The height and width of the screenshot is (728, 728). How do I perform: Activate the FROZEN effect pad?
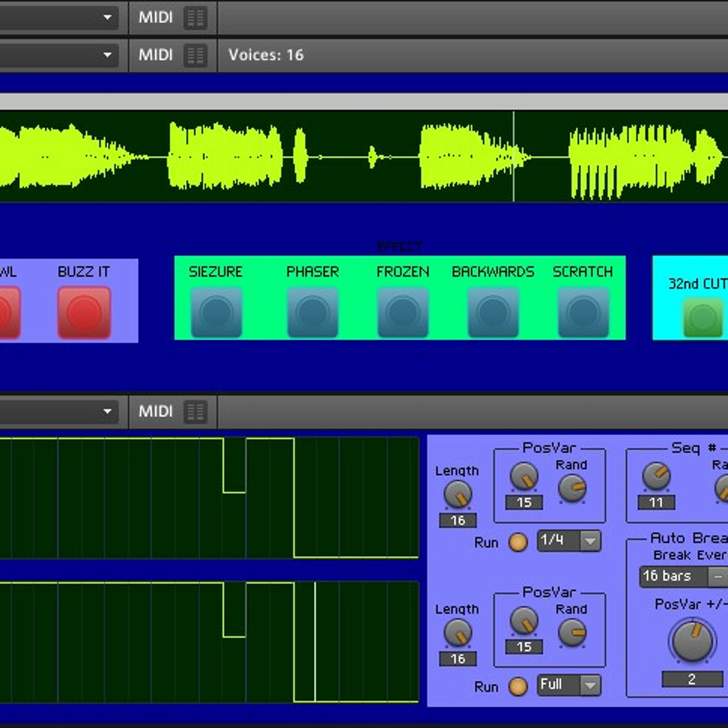403,312
